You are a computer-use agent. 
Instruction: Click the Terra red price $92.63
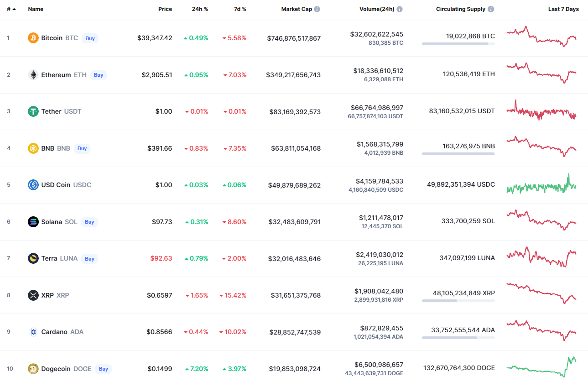[x=161, y=258]
